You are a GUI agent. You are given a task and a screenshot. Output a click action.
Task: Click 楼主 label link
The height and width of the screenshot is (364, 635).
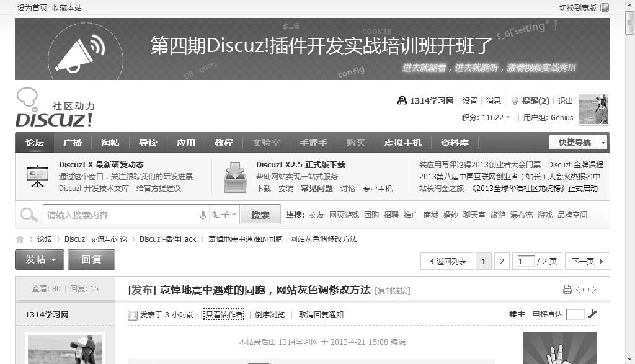517,314
